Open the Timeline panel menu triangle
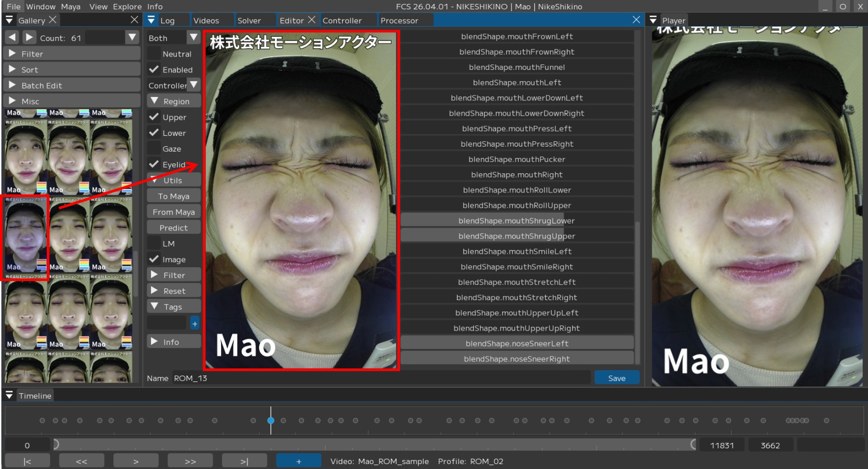Screen dimensions: 868x469 point(9,395)
